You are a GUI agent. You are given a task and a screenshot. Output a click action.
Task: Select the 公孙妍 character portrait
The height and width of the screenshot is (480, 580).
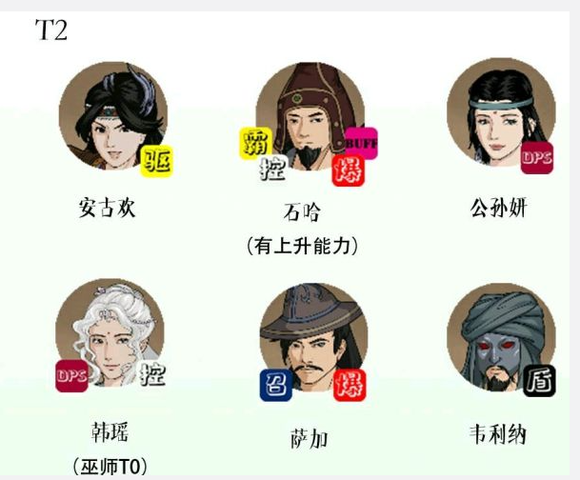click(x=501, y=112)
